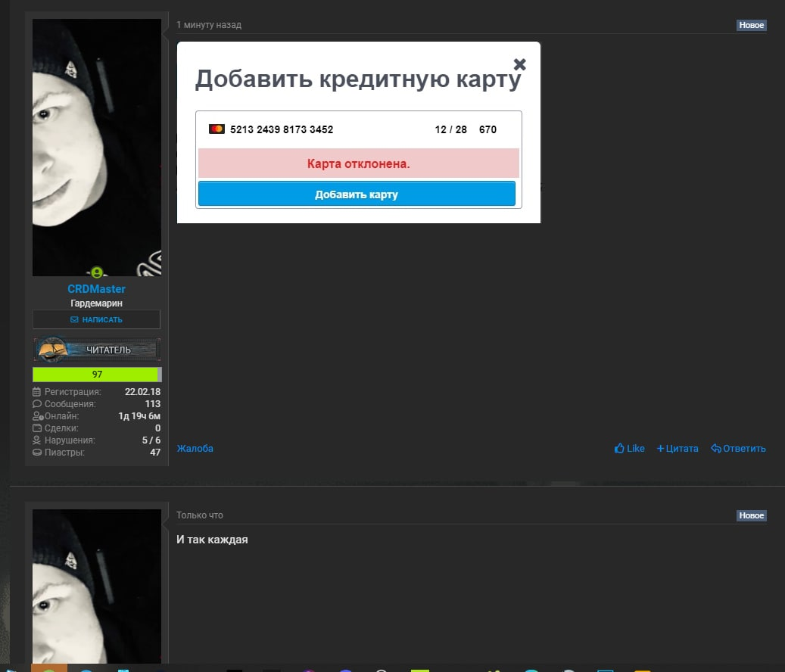The image size is (785, 672).
Task: Click the ЧИТАТЕЛЬ rank badge
Action: coord(97,350)
